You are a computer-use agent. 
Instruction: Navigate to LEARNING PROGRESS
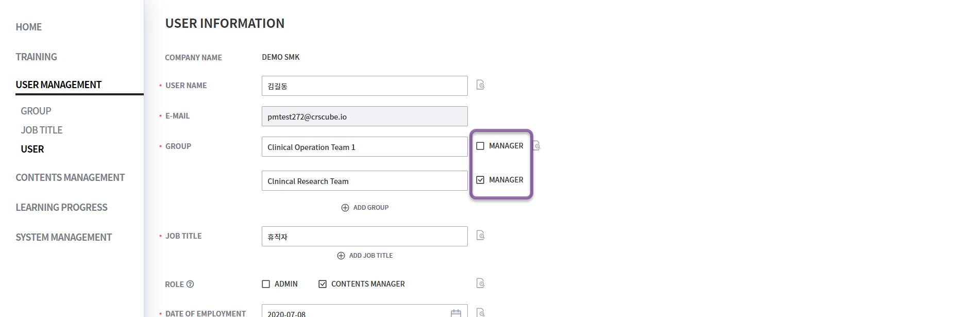click(61, 207)
